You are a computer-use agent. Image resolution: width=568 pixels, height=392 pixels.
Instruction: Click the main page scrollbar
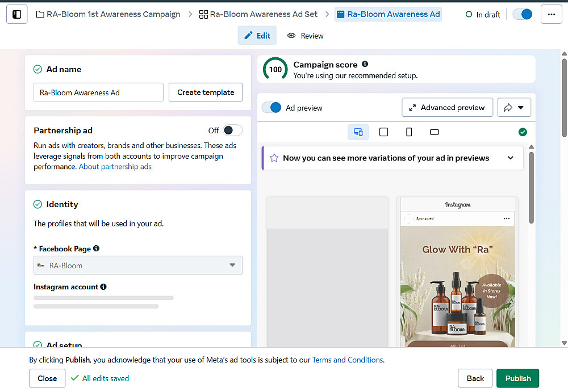coord(565,98)
